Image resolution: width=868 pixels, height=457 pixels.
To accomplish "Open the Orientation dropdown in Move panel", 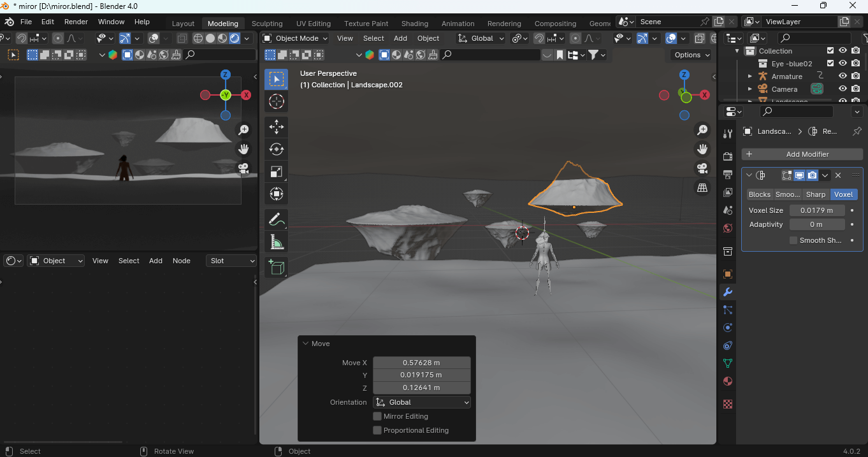I will pyautogui.click(x=422, y=402).
